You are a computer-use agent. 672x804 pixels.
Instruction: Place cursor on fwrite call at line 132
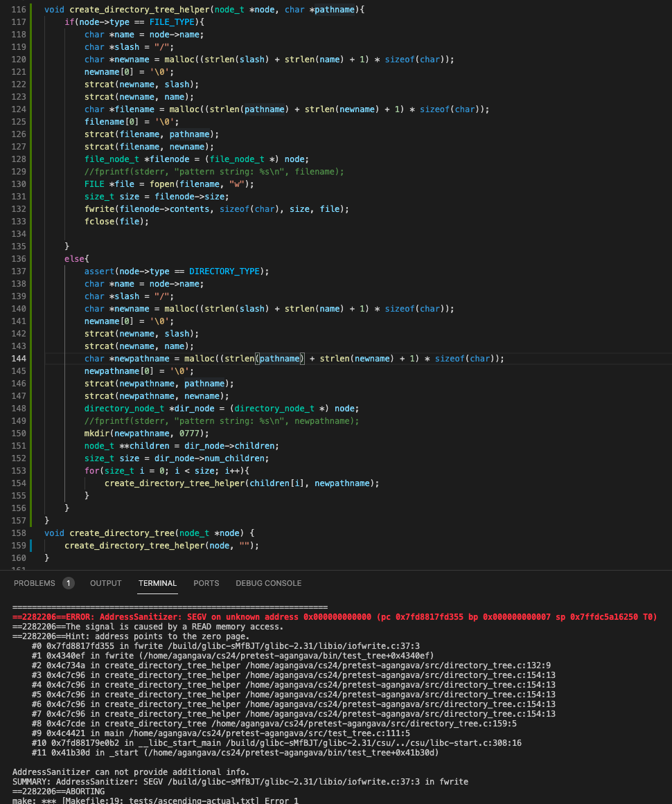click(99, 209)
